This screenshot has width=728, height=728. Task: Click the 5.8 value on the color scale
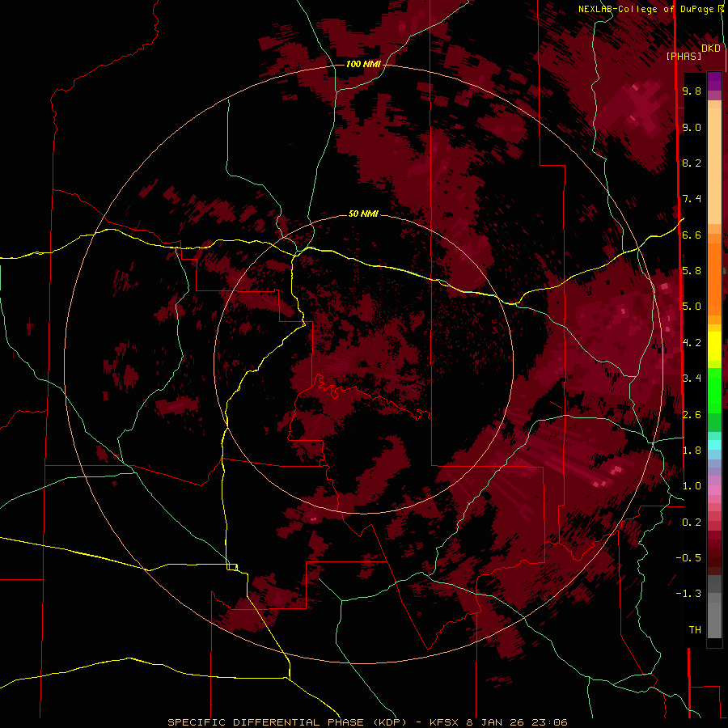click(692, 271)
